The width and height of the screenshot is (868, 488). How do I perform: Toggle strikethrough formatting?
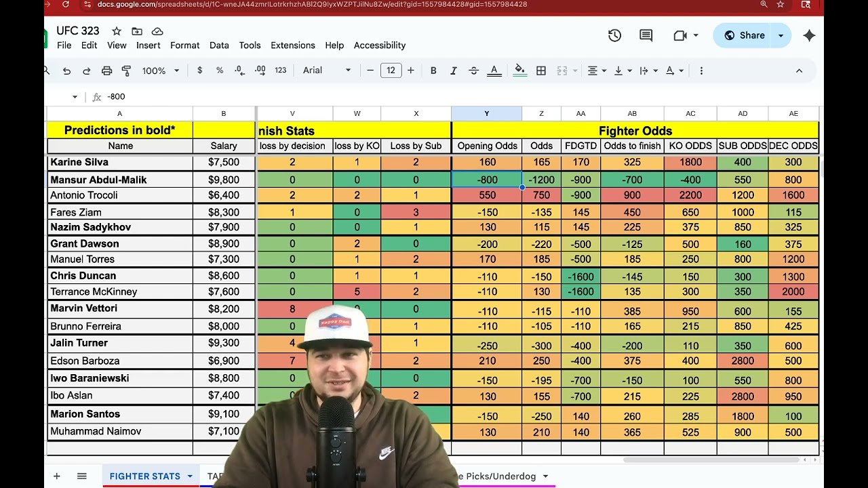click(x=473, y=70)
